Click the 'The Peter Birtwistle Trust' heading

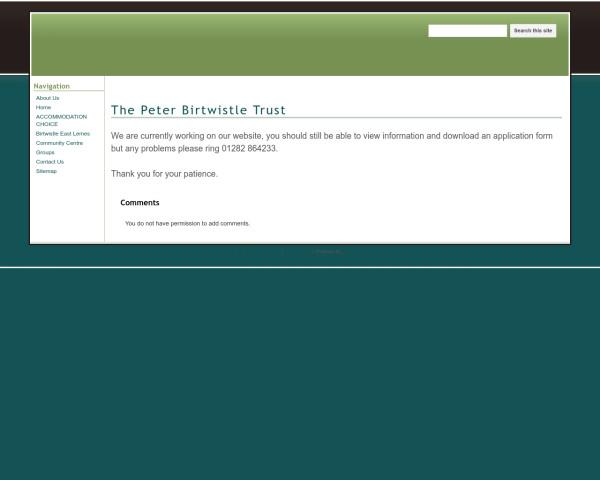(198, 110)
